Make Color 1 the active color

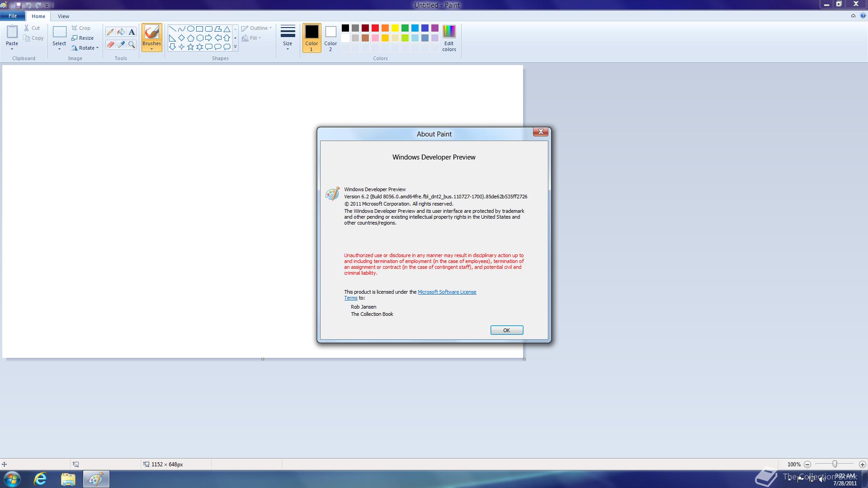coord(311,38)
